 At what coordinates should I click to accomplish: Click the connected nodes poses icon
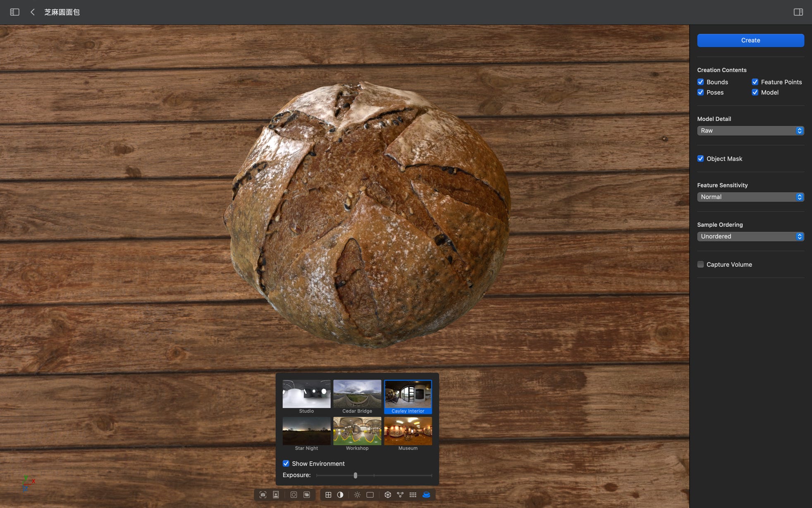click(x=400, y=495)
